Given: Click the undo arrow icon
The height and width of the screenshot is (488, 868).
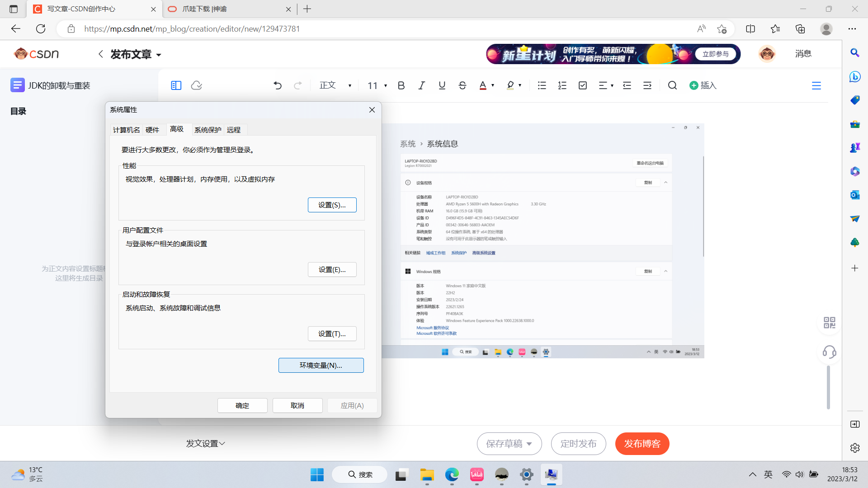Looking at the screenshot, I should click(277, 85).
